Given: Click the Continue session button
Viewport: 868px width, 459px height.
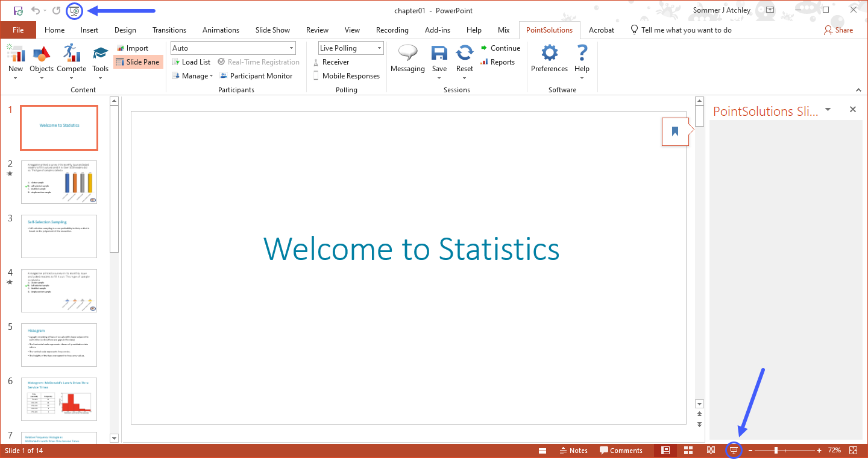Looking at the screenshot, I should coord(500,48).
